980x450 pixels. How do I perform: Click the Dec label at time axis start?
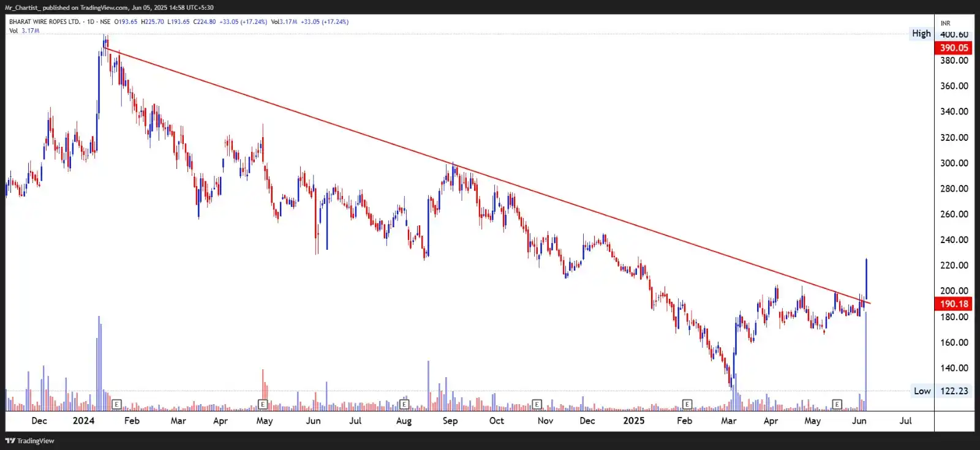tap(39, 421)
